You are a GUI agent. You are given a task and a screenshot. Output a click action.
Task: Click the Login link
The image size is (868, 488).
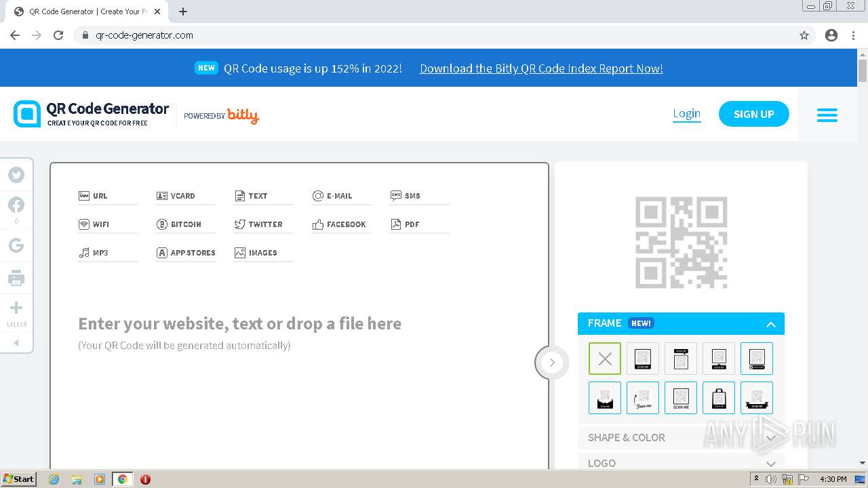pyautogui.click(x=686, y=113)
